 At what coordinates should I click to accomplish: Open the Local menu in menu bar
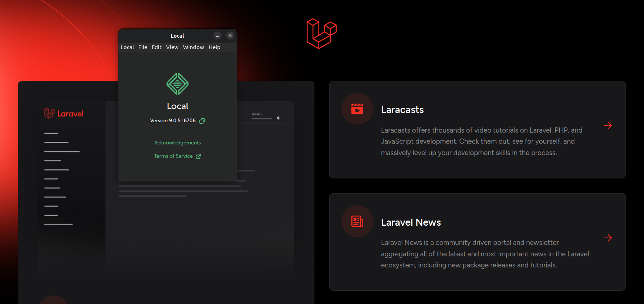[x=127, y=47]
